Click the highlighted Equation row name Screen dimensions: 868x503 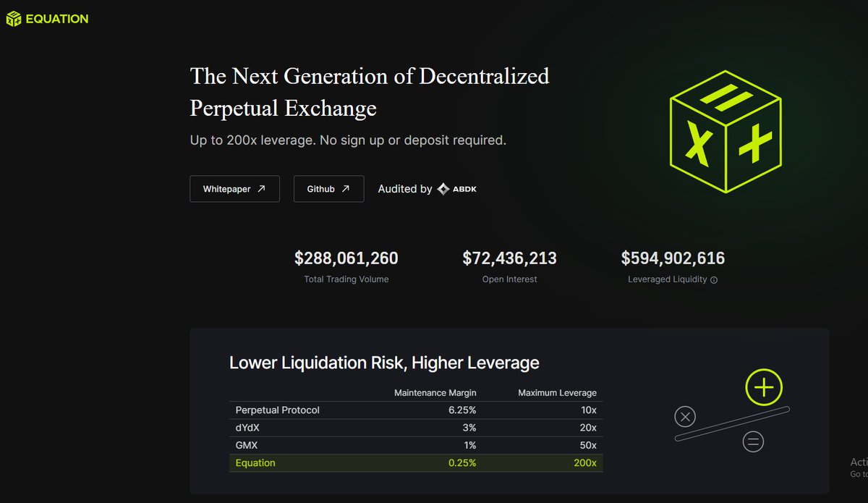pos(255,463)
